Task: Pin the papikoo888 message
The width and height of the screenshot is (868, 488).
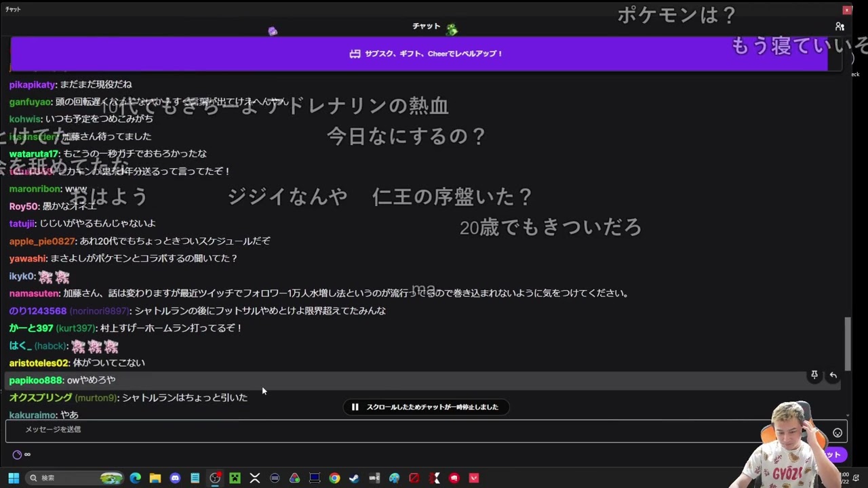Action: pyautogui.click(x=814, y=375)
